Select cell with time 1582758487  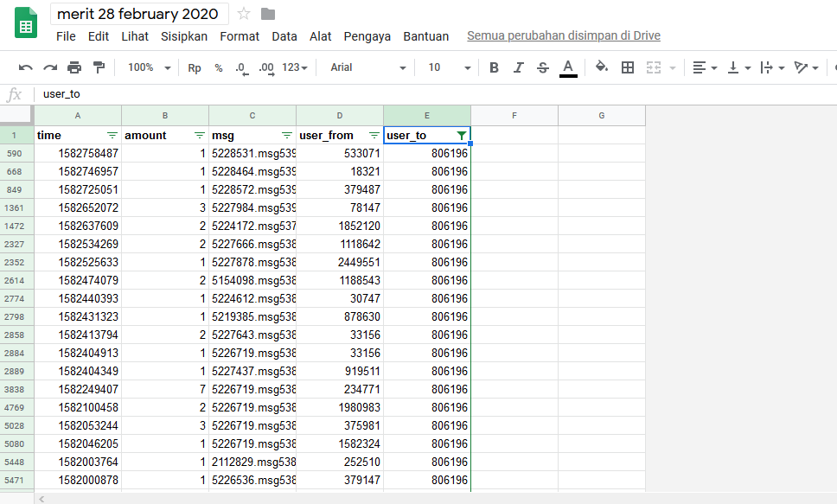coord(78,153)
